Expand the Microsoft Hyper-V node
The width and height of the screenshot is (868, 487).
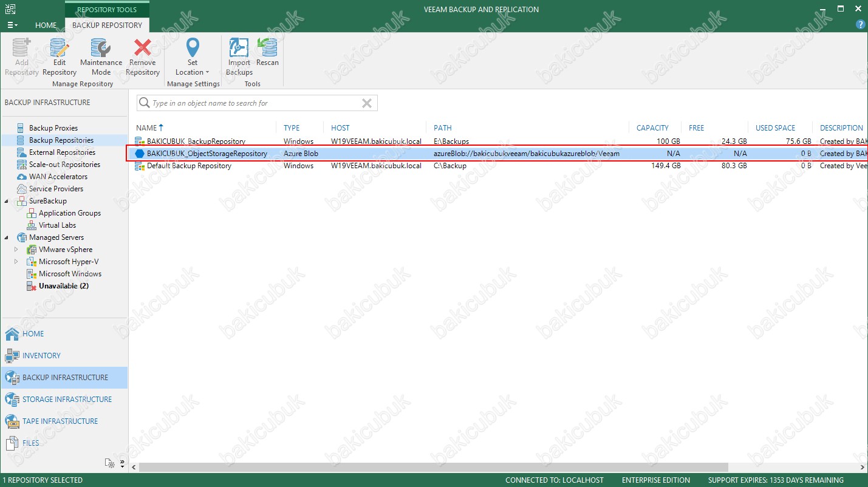click(x=16, y=262)
